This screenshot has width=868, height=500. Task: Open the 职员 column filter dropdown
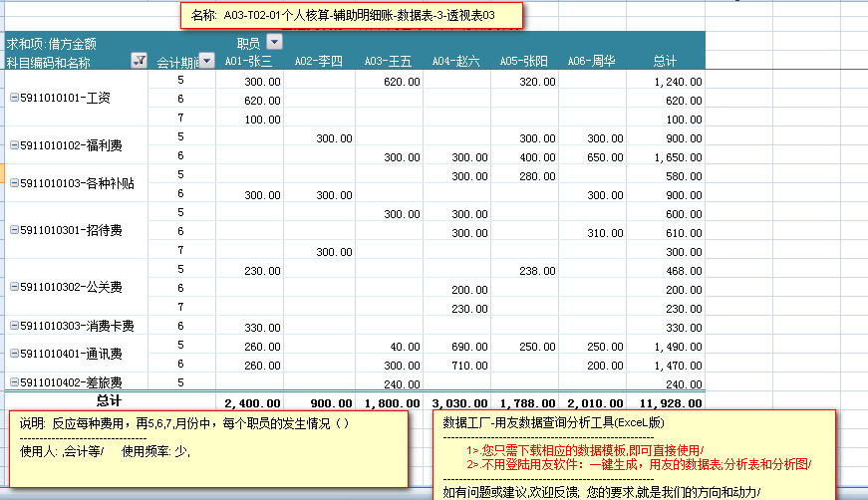point(274,42)
